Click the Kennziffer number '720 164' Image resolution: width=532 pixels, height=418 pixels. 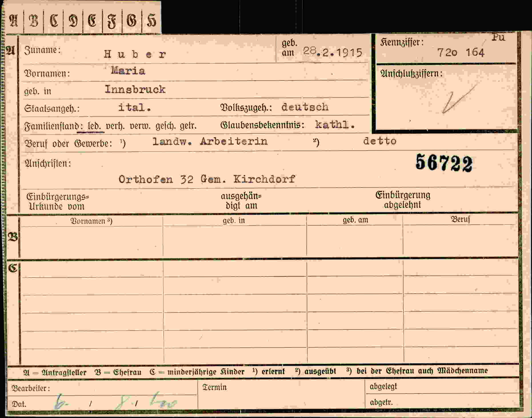click(461, 53)
